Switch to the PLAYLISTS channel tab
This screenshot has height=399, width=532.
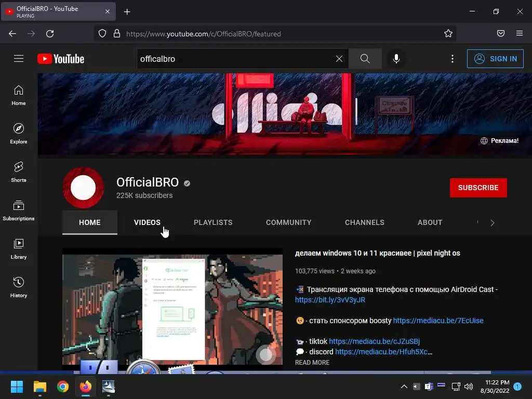pyautogui.click(x=213, y=222)
